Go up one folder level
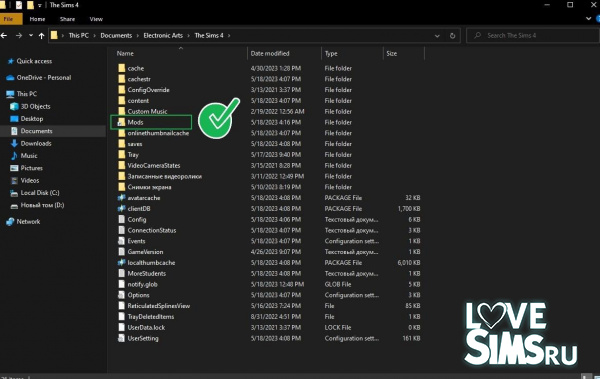600x379 pixels. (x=41, y=36)
